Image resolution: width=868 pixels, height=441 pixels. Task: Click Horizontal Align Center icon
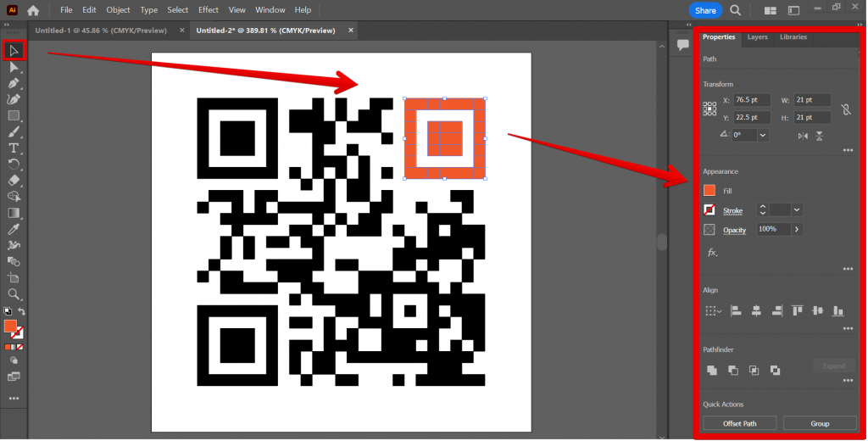(756, 310)
